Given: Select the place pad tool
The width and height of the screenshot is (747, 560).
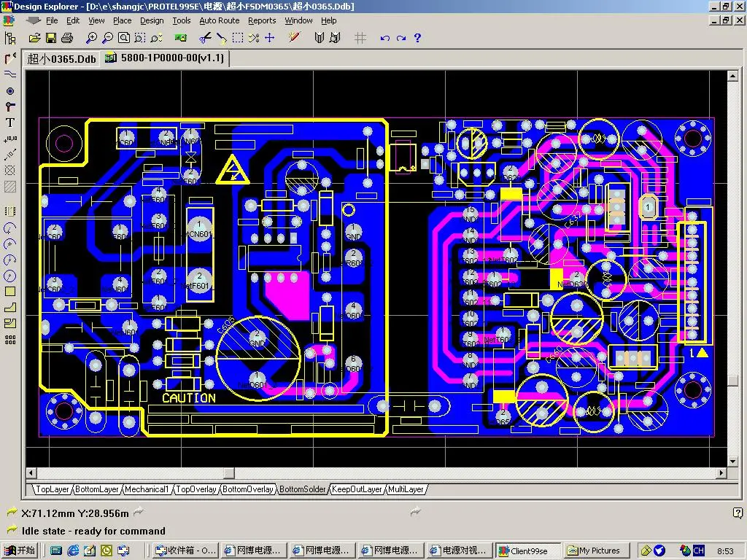Looking at the screenshot, I should (10, 90).
